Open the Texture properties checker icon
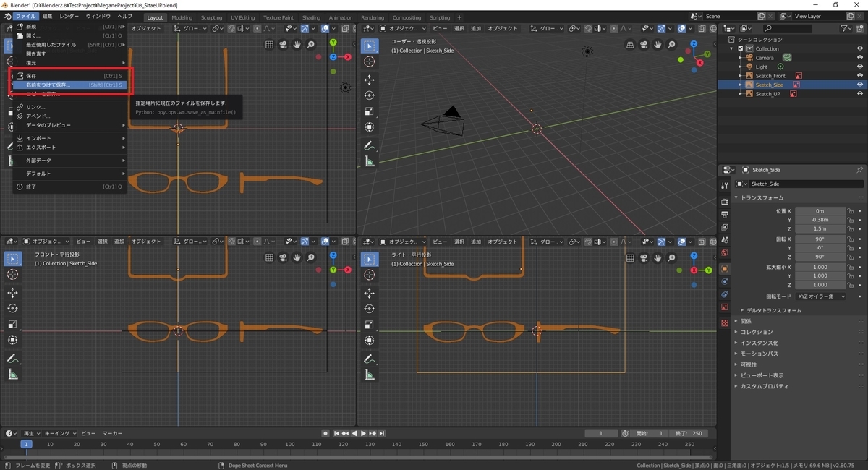Viewport: 868px width, 470px height. 725,322
